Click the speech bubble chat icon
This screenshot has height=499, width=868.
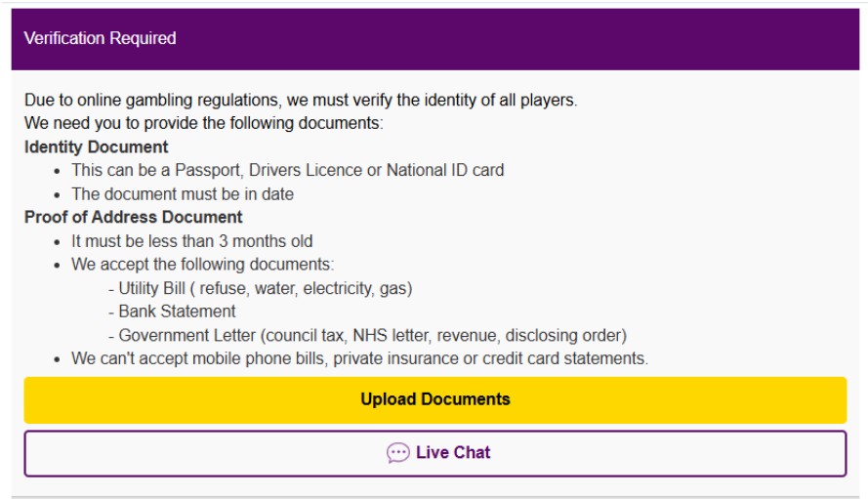pyautogui.click(x=397, y=453)
